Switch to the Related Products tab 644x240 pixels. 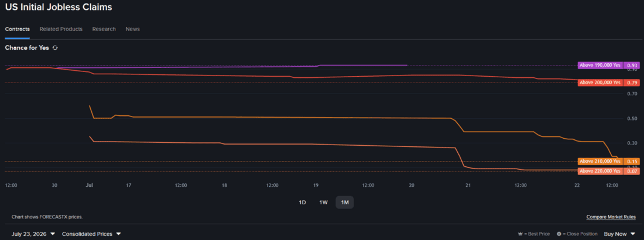pos(61,29)
